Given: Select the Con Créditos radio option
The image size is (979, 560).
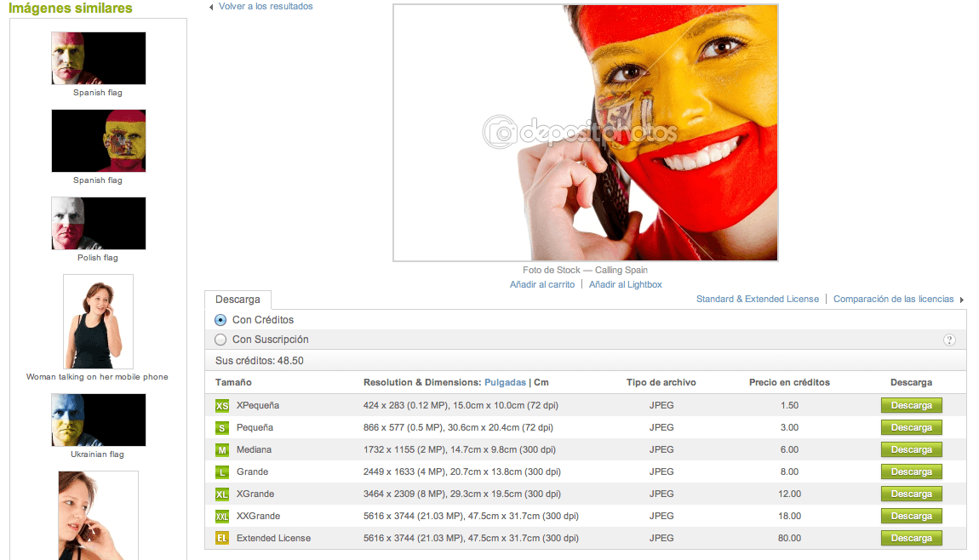Looking at the screenshot, I should pos(220,320).
